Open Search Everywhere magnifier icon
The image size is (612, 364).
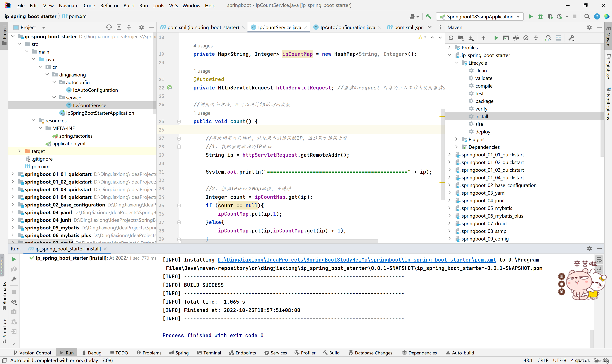pos(587,16)
